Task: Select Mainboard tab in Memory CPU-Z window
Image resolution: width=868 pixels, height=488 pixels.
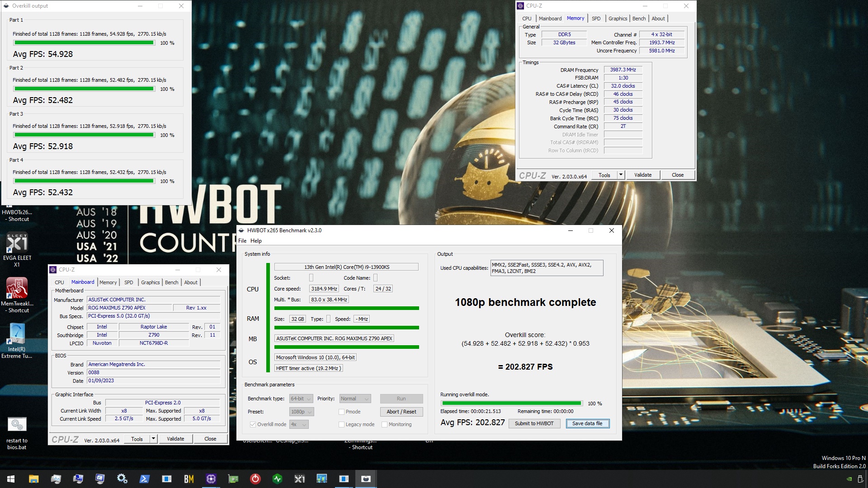Action: coord(550,19)
